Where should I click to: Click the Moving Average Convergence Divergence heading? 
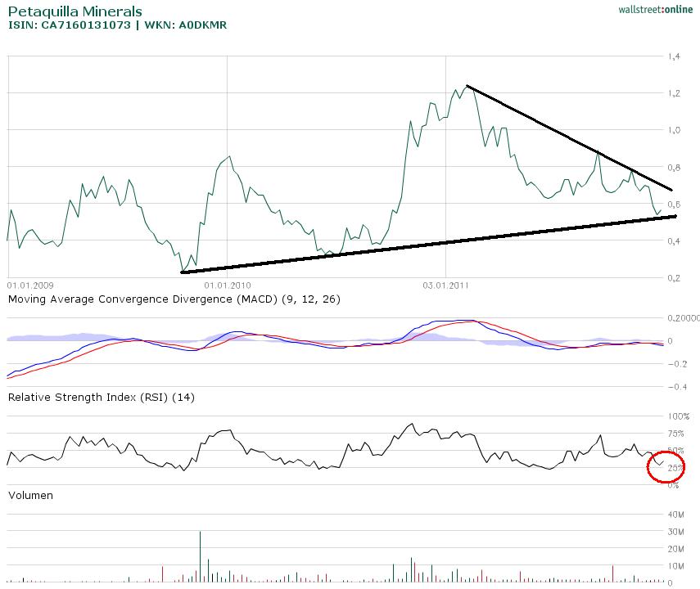(174, 299)
